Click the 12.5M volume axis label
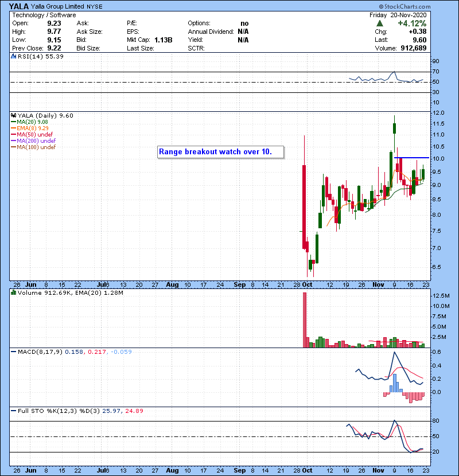The image size is (459, 476). 441,296
